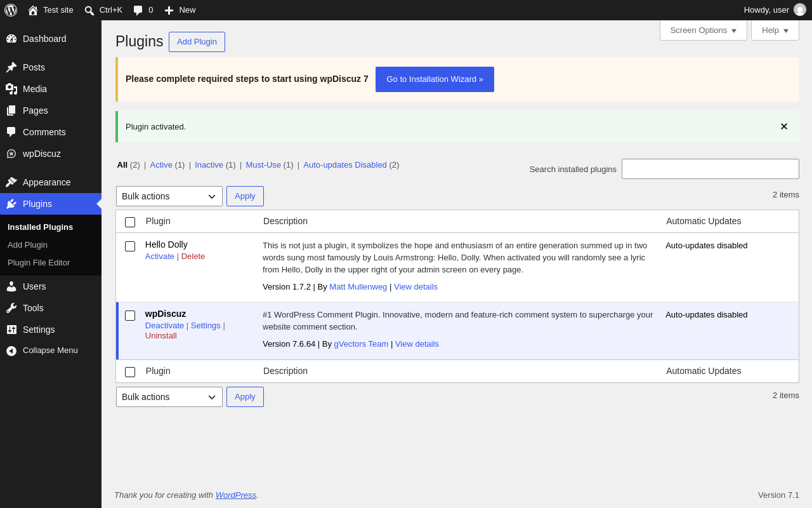Filter plugins by Inactive
Image resolution: width=812 pixels, height=508 pixels.
209,165
